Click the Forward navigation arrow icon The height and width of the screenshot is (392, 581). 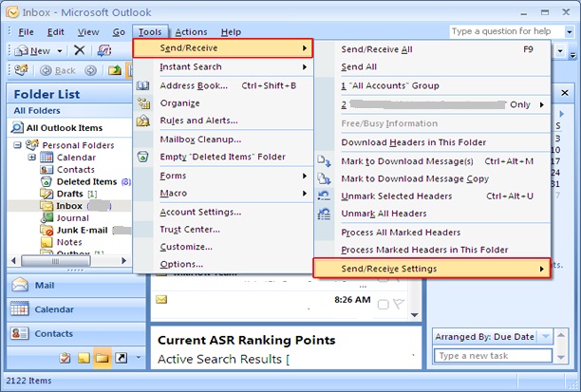[x=90, y=70]
